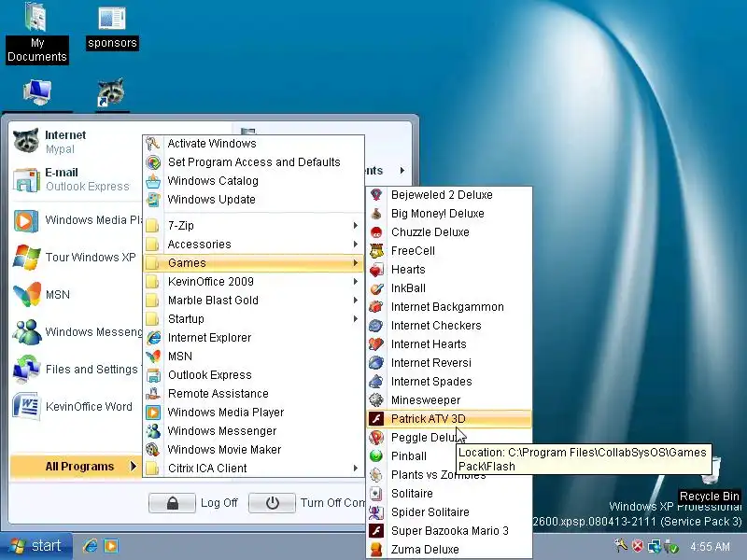Open Windows Media Player in All Programs list
The height and width of the screenshot is (560, 747).
click(253, 412)
